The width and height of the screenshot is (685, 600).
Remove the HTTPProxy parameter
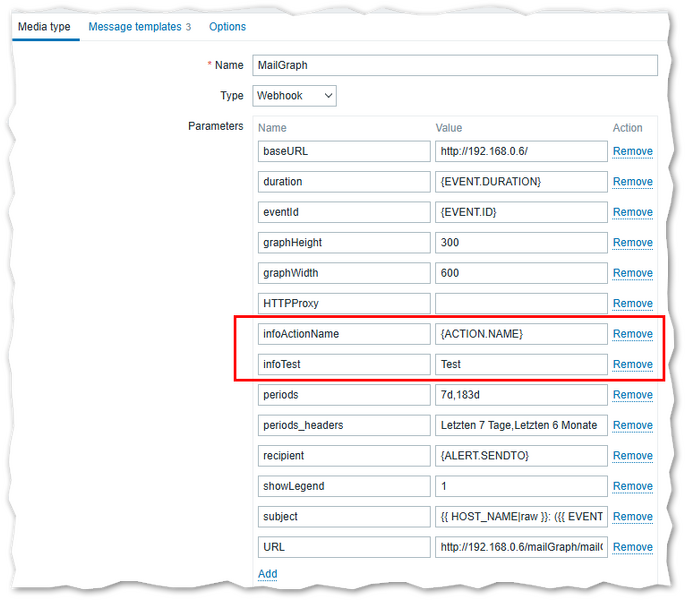pos(632,304)
